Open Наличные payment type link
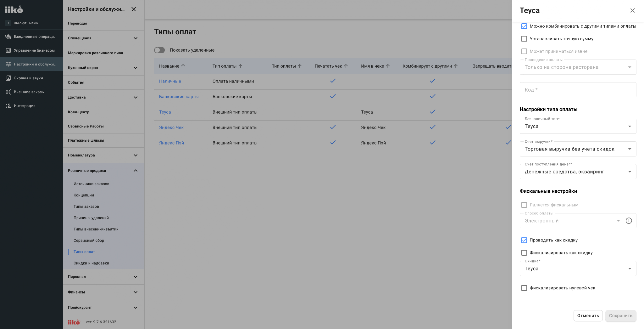 coord(170,81)
